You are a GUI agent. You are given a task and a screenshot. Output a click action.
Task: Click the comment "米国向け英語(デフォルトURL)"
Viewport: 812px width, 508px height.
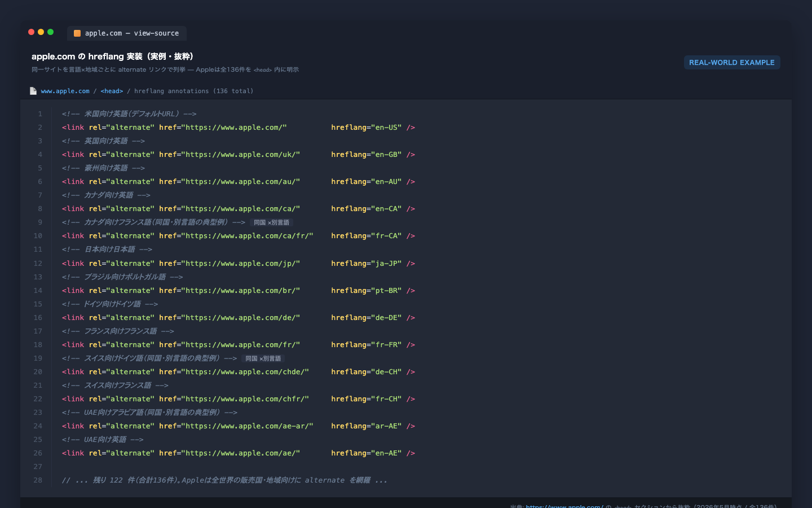pyautogui.click(x=129, y=114)
